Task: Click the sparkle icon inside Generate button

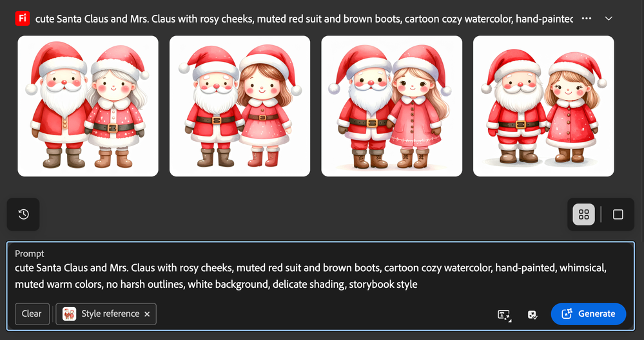Action: click(567, 314)
